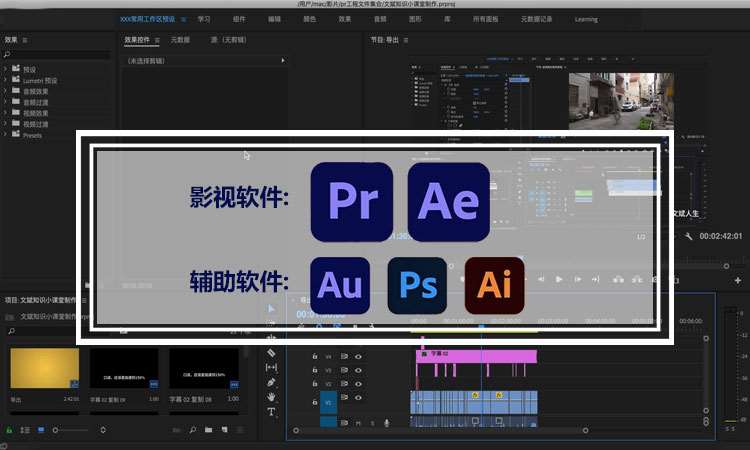This screenshot has width=750, height=450.
Task: Toggle V2 track output eye icon
Action: coord(358,383)
